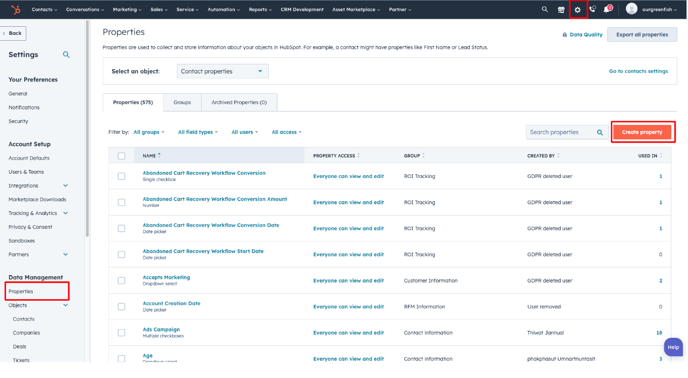
Task: Check the Account Creation Date row checkbox
Action: click(122, 306)
